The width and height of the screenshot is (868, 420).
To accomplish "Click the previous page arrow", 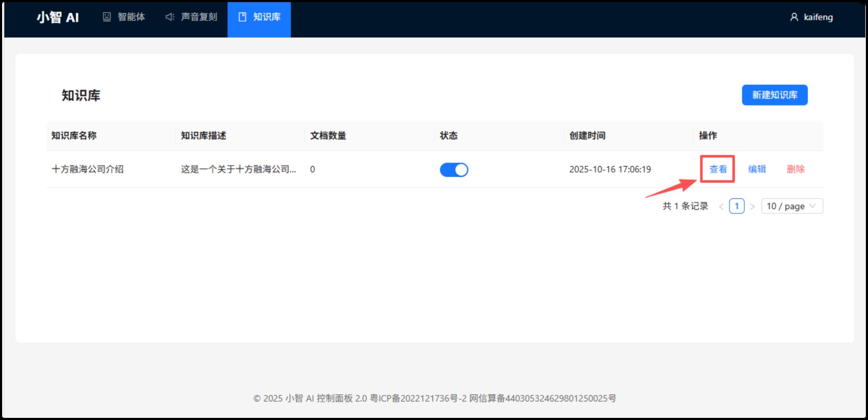I will [x=721, y=206].
